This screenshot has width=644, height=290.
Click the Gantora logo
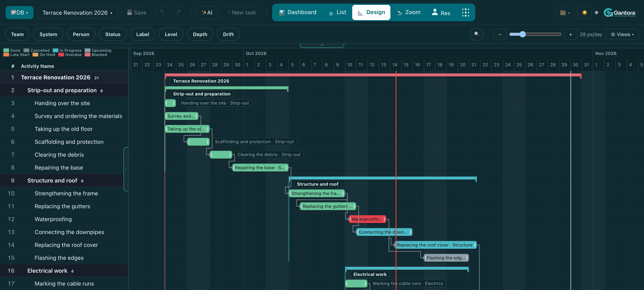(619, 12)
